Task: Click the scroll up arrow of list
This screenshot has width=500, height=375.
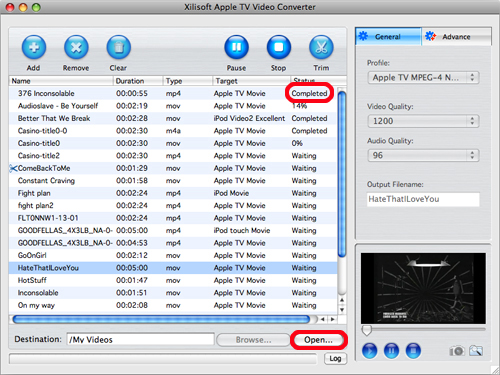Action: 342,300
